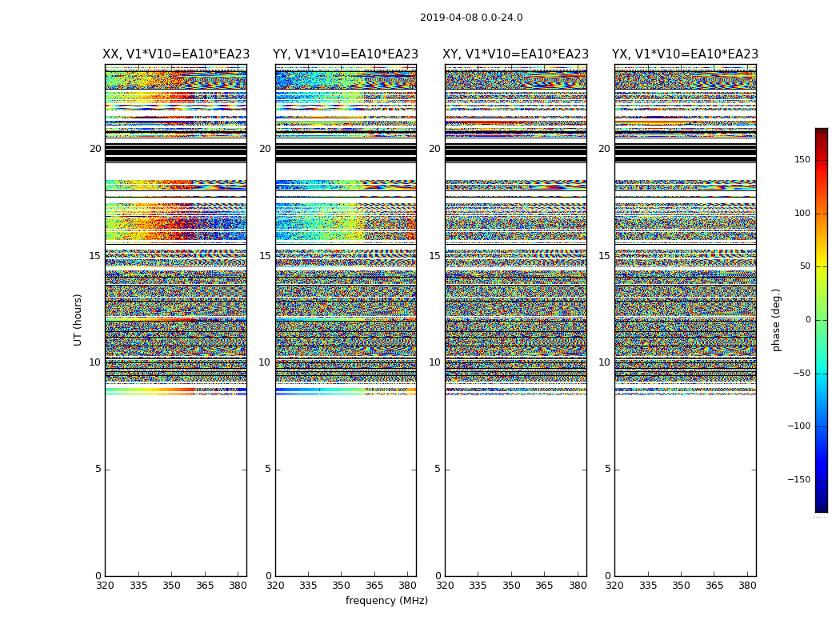
Task: Click the "15" UT tick beside XY panel
Action: point(435,256)
